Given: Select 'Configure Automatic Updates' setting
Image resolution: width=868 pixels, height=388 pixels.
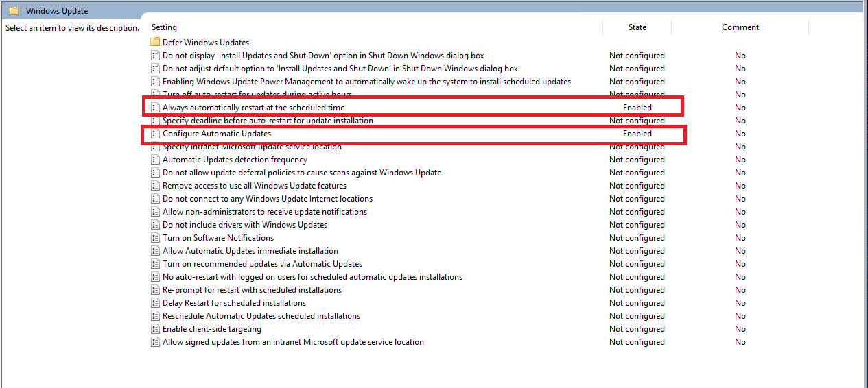Looking at the screenshot, I should [217, 134].
